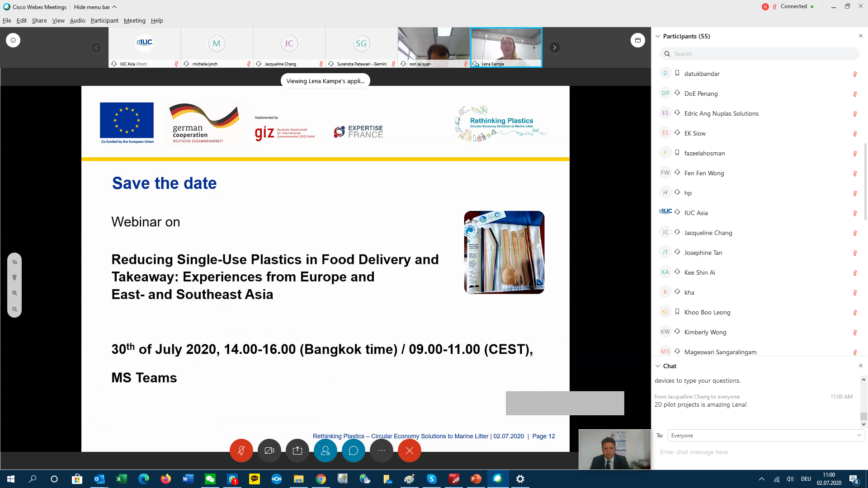Collapse the Chat panel chevron
This screenshot has height=488, width=868.
tap(658, 366)
